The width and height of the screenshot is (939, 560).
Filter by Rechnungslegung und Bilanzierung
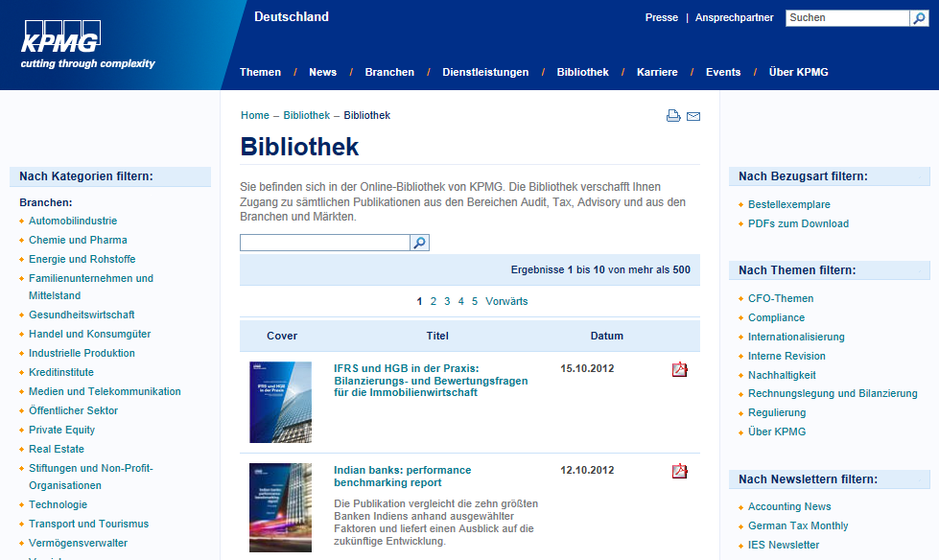[833, 393]
